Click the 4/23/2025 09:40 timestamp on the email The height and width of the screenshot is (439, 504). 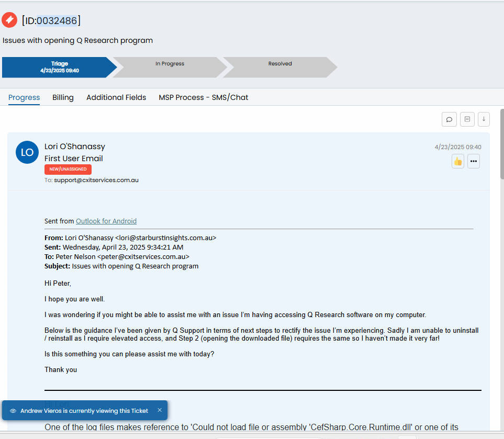(x=458, y=147)
